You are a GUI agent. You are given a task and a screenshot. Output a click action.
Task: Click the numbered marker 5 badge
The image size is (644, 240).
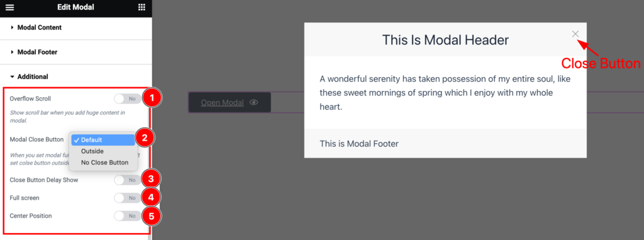(x=151, y=215)
